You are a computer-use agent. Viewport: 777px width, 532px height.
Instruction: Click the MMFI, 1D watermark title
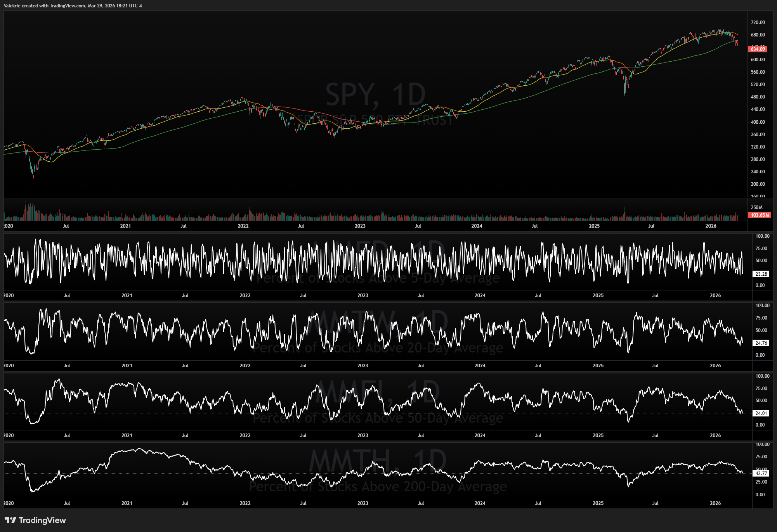click(377, 391)
